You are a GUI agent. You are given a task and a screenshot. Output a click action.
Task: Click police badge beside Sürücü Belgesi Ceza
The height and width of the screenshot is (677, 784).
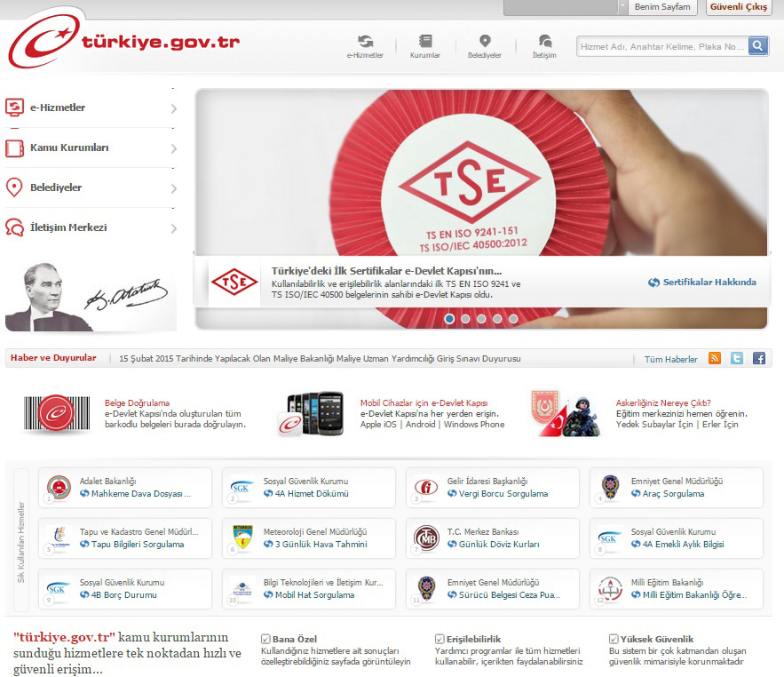[x=426, y=588]
